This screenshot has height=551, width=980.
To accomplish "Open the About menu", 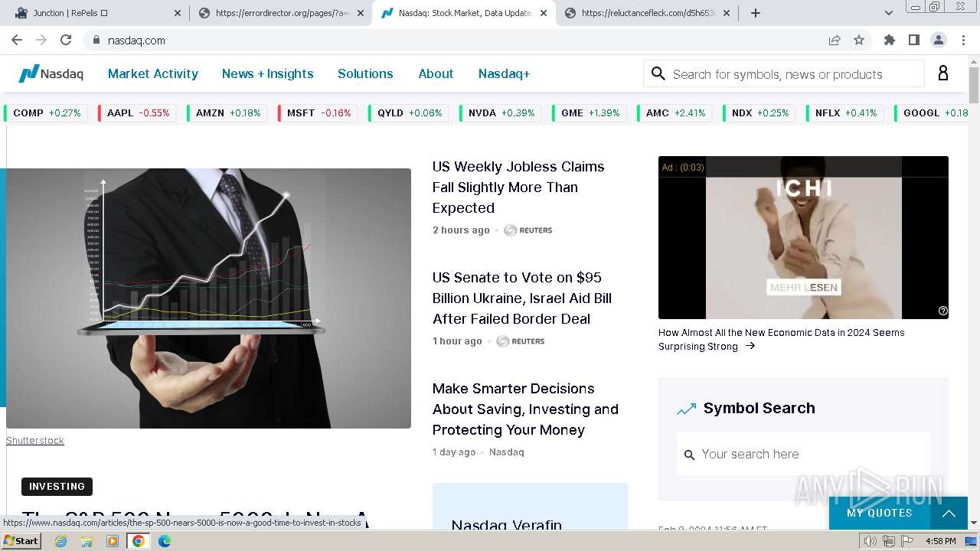I will click(x=436, y=73).
